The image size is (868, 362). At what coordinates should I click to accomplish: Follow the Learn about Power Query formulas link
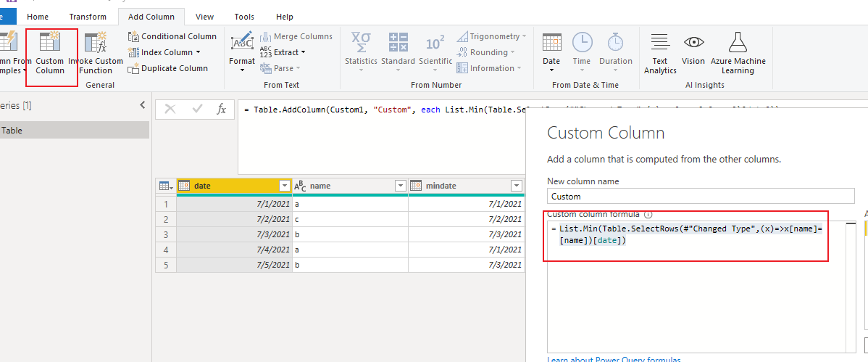[614, 360]
